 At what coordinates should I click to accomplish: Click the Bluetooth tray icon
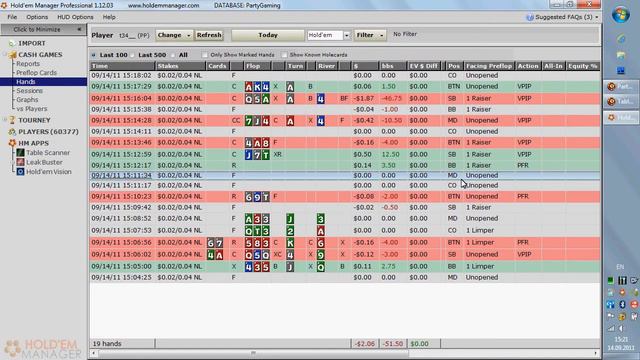[x=622, y=304]
